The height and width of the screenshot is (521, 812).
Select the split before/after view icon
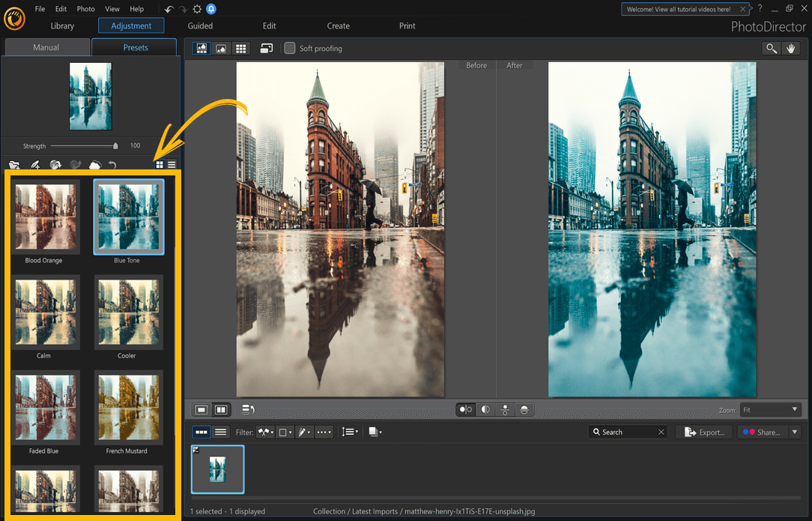(x=485, y=409)
